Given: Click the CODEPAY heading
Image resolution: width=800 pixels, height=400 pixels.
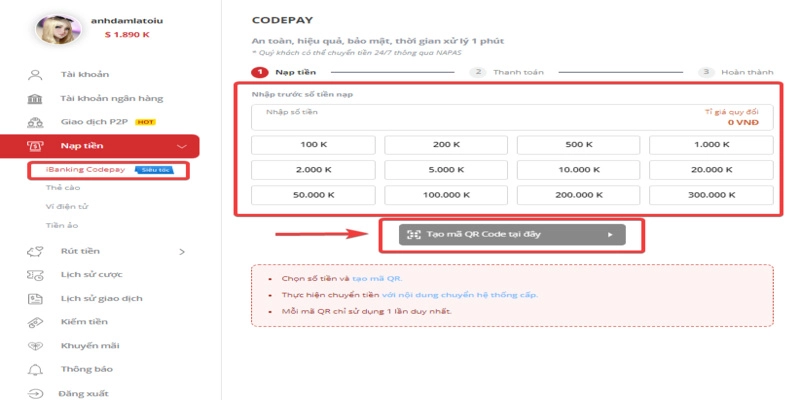Looking at the screenshot, I should (282, 21).
